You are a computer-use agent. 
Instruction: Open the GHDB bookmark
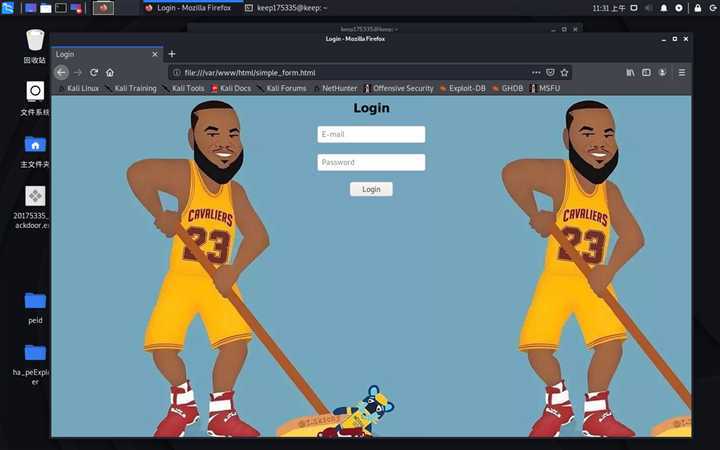507,88
